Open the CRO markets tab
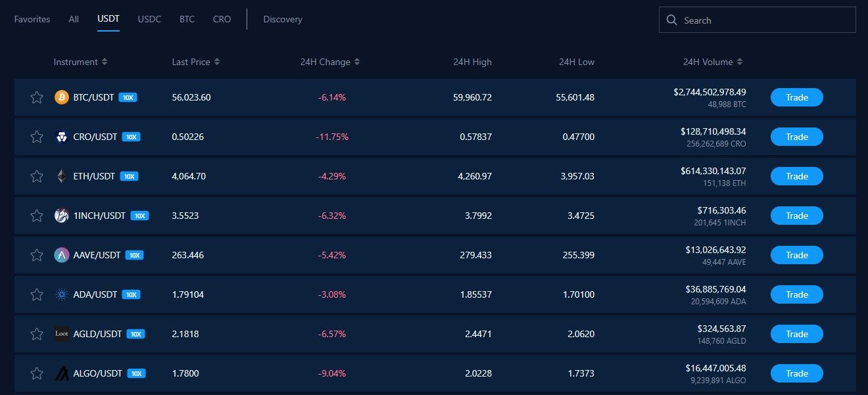 [x=222, y=19]
